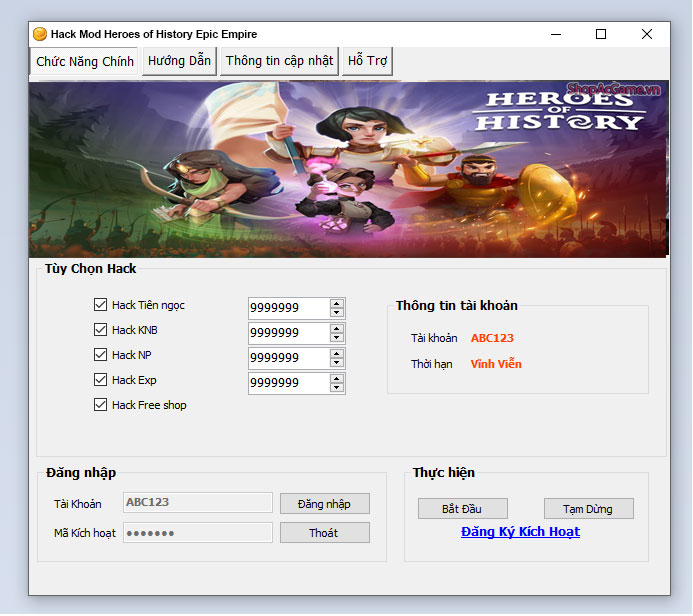The height and width of the screenshot is (616, 693).
Task: Close the Hack Mod window
Action: pos(647,34)
